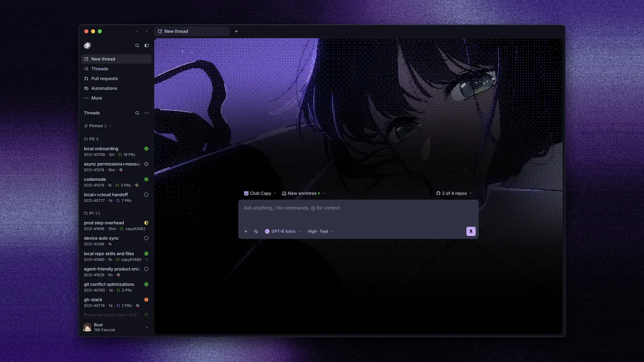Add a new tab with plus icon
Viewport: 644px width, 362px height.
[236, 31]
